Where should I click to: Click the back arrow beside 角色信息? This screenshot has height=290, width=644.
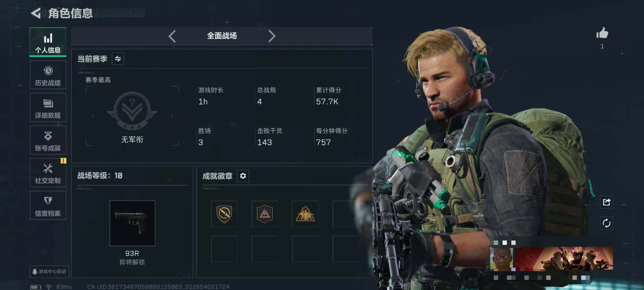tap(36, 13)
